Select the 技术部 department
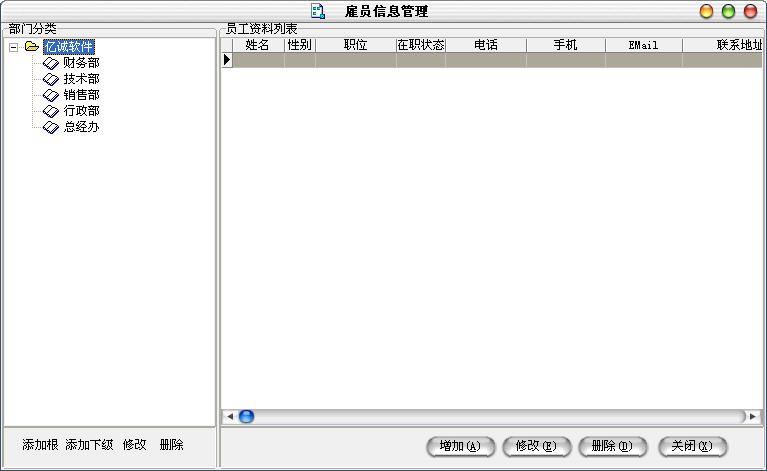The width and height of the screenshot is (767, 471). click(x=81, y=79)
